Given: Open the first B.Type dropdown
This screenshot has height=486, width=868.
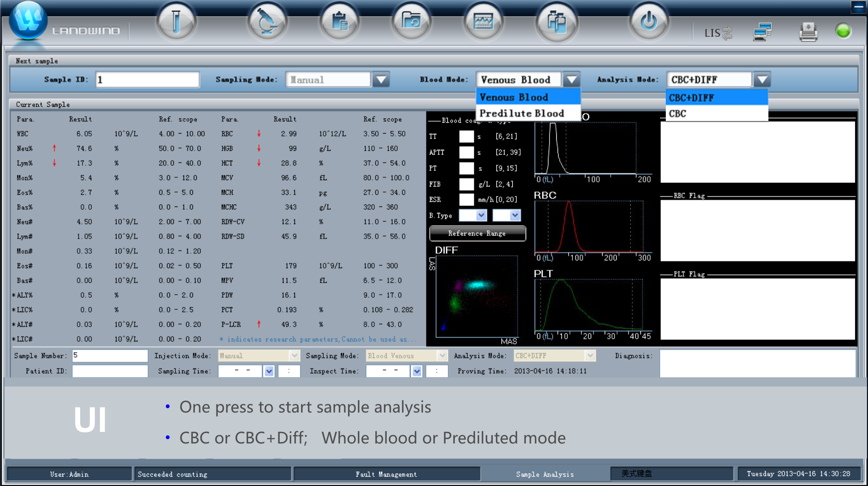Looking at the screenshot, I should click(481, 215).
